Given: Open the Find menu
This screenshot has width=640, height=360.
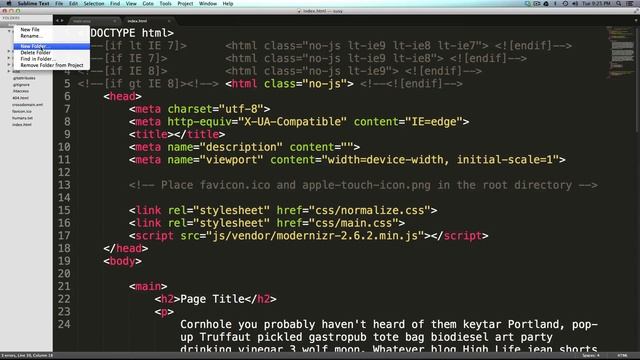Looking at the screenshot, I should point(115,4).
